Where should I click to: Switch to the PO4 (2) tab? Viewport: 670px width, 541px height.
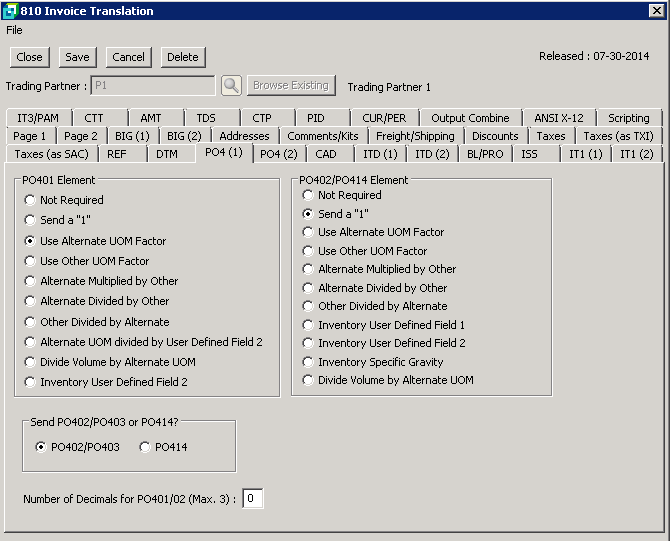pos(278,153)
